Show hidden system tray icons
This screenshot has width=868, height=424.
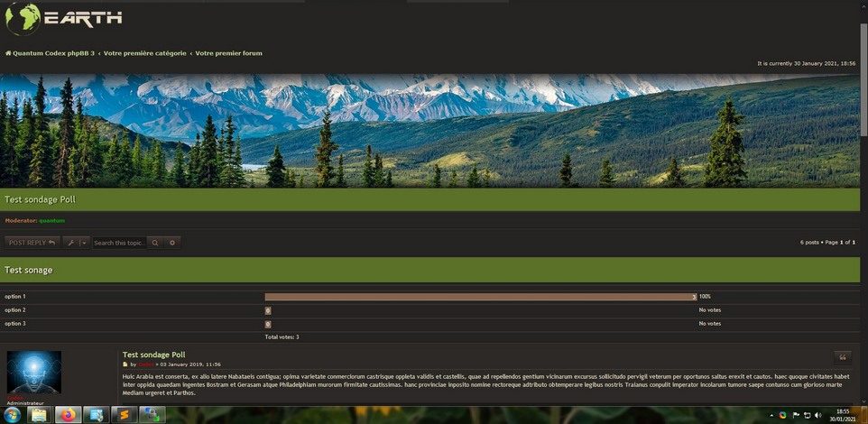[772, 415]
